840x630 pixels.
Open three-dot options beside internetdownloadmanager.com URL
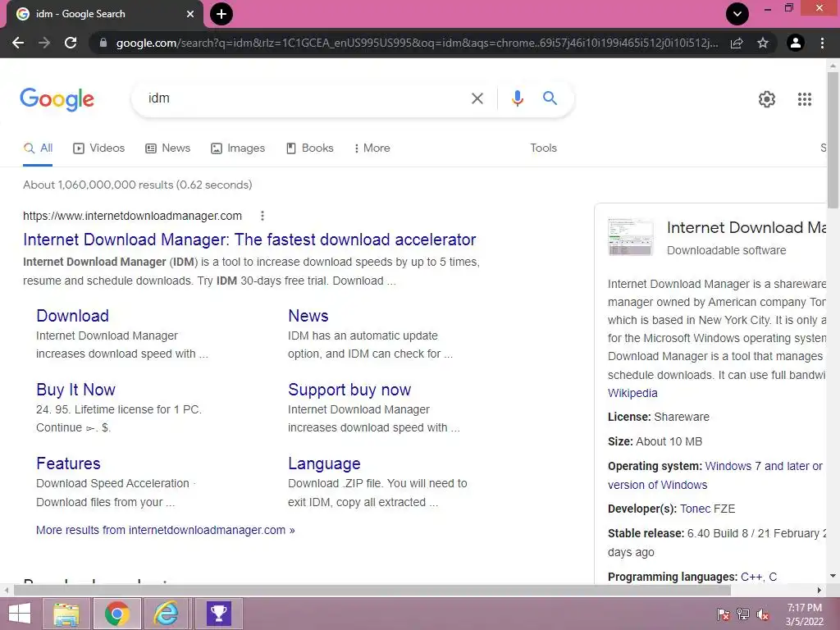coord(262,216)
